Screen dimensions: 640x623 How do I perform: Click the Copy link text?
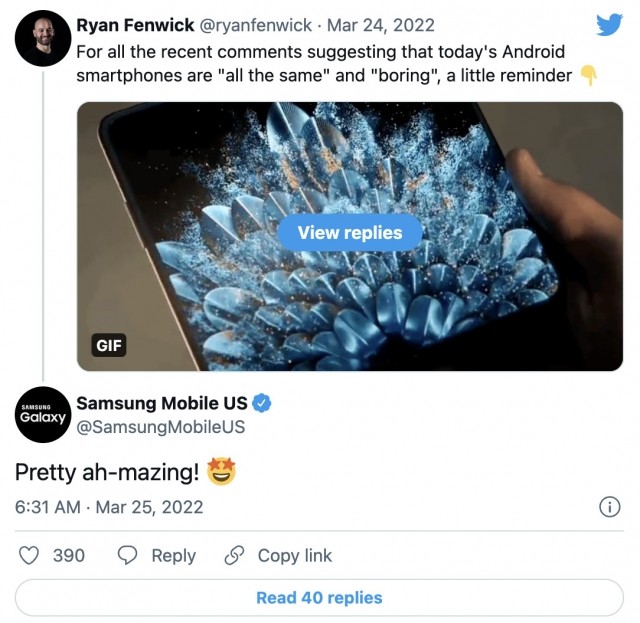[294, 555]
